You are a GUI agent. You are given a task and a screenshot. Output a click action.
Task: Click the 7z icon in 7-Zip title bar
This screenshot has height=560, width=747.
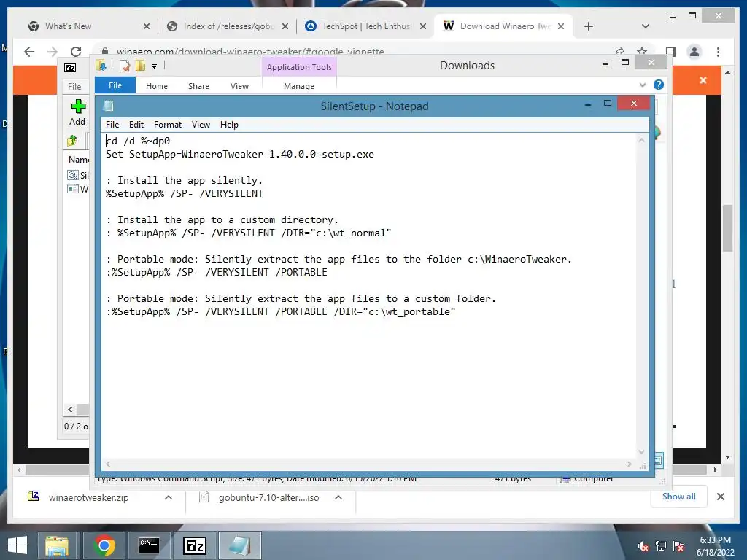[70, 68]
